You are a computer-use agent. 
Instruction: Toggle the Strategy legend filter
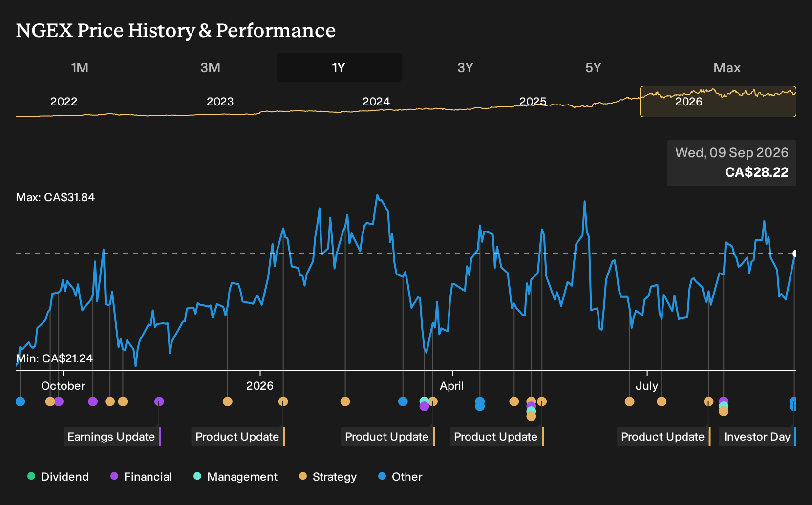328,476
